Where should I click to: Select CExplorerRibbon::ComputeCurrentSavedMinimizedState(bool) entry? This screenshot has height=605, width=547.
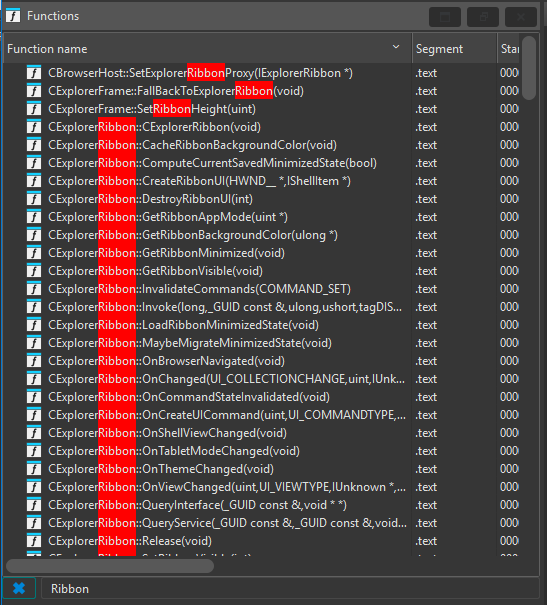tap(213, 163)
